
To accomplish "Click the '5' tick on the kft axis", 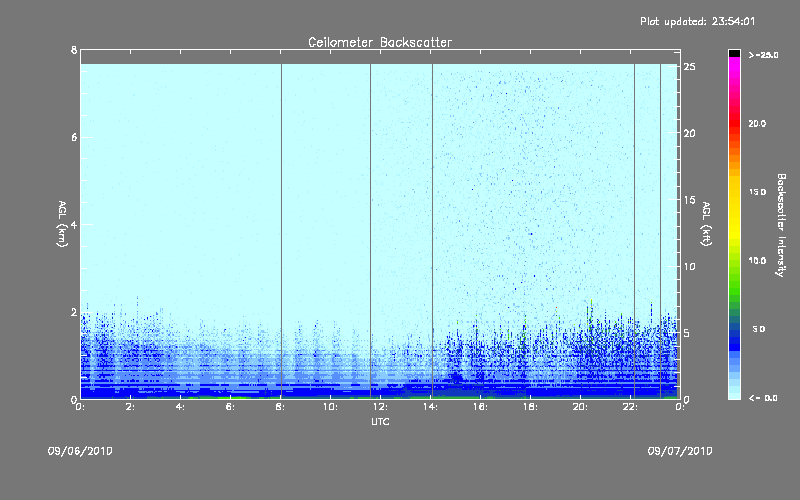I will [x=686, y=333].
